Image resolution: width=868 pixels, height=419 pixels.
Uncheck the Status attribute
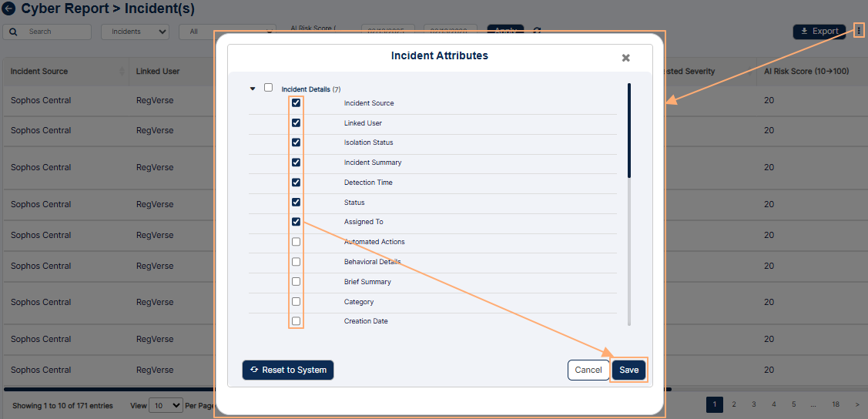(297, 202)
